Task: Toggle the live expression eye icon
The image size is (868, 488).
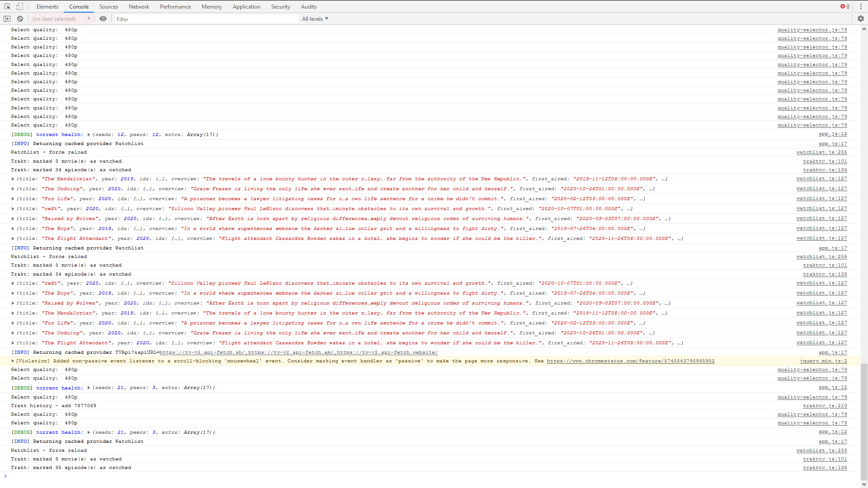Action: pyautogui.click(x=103, y=19)
